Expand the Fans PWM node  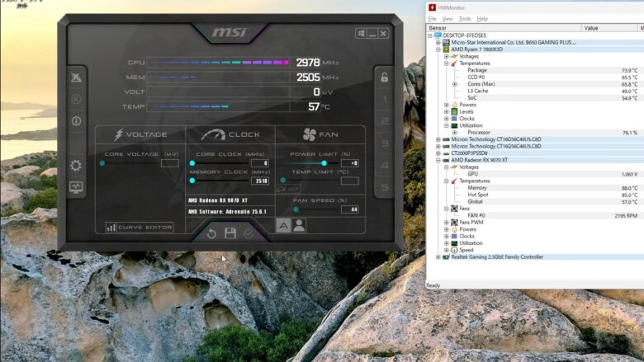click(x=447, y=223)
